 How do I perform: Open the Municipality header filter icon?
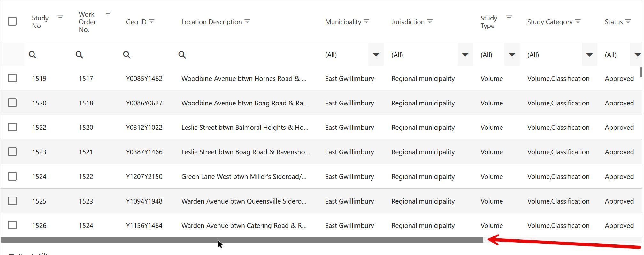pos(366,21)
